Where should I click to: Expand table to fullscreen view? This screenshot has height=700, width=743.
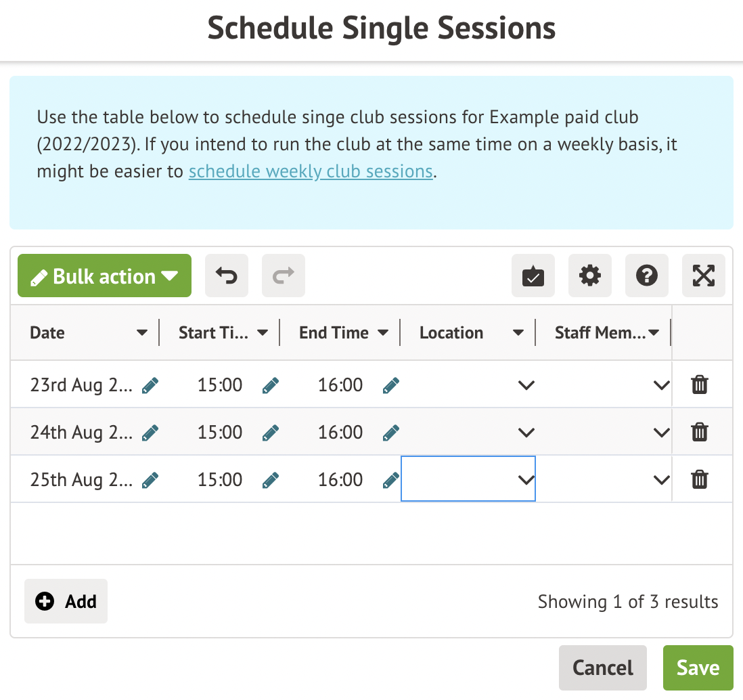tap(704, 276)
